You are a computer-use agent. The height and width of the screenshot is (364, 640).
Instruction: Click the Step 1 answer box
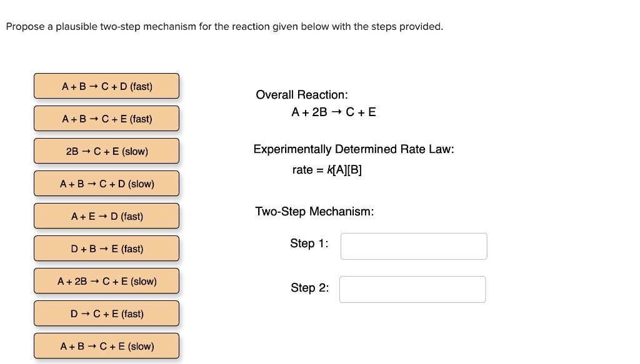(414, 246)
